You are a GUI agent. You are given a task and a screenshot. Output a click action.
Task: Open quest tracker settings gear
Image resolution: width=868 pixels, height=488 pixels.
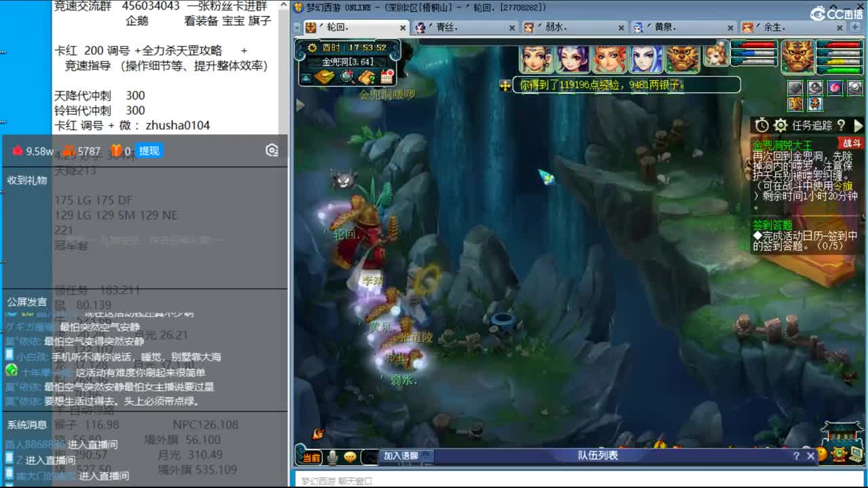[781, 125]
